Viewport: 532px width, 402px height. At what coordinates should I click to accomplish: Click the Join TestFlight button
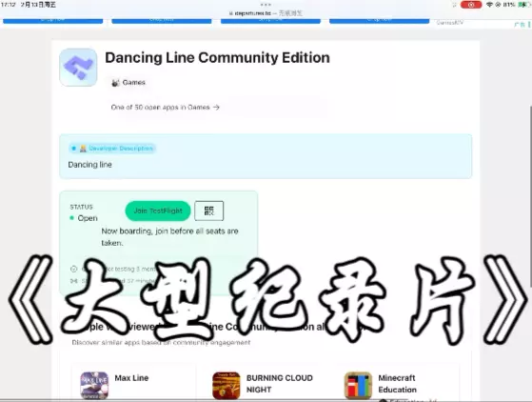(158, 211)
